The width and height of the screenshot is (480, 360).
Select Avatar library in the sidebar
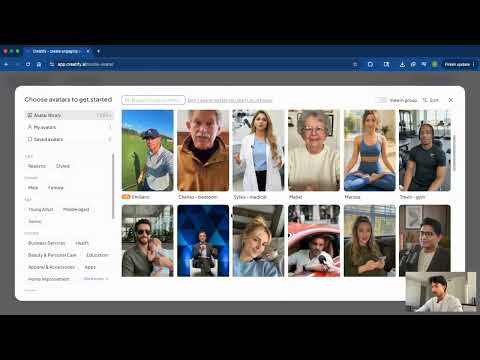(x=69, y=115)
